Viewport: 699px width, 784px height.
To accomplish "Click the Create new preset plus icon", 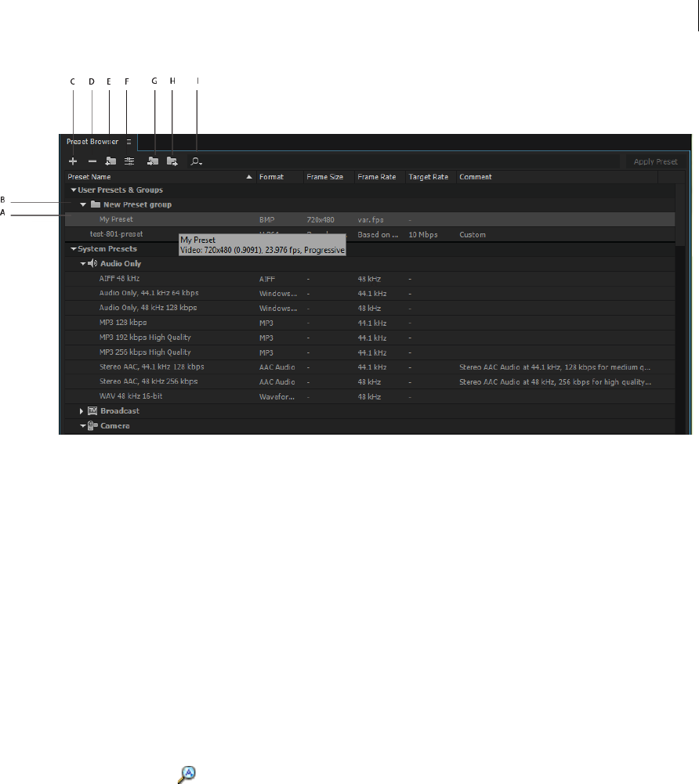I will [x=73, y=161].
